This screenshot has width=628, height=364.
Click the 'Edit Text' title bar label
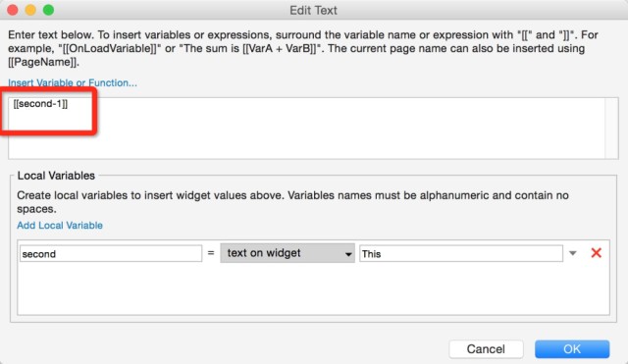point(313,10)
